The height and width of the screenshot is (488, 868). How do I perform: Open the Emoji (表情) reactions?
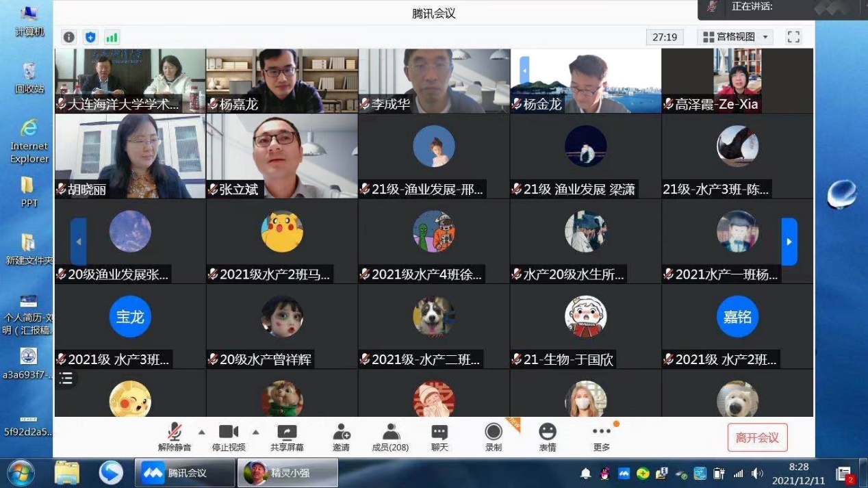(547, 437)
